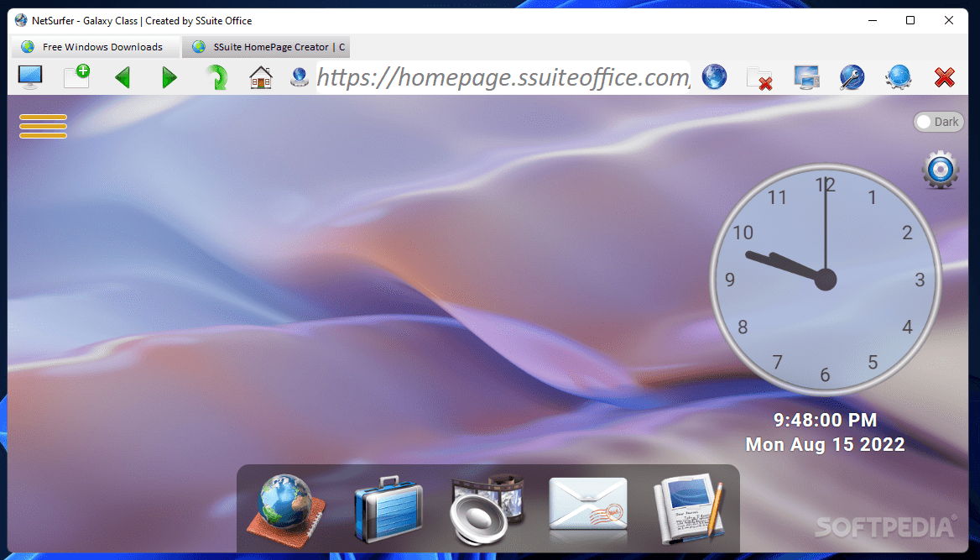The width and height of the screenshot is (980, 560).
Task: Open a new tab with plus icon
Action: [77, 76]
